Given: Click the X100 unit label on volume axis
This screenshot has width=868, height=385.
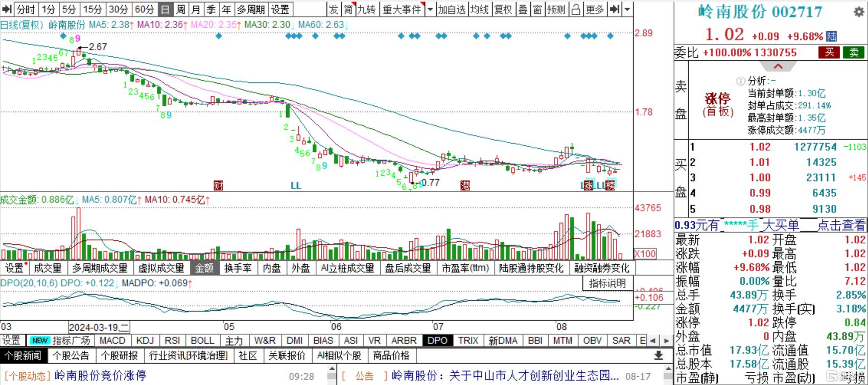Looking at the screenshot, I should pyautogui.click(x=645, y=254).
